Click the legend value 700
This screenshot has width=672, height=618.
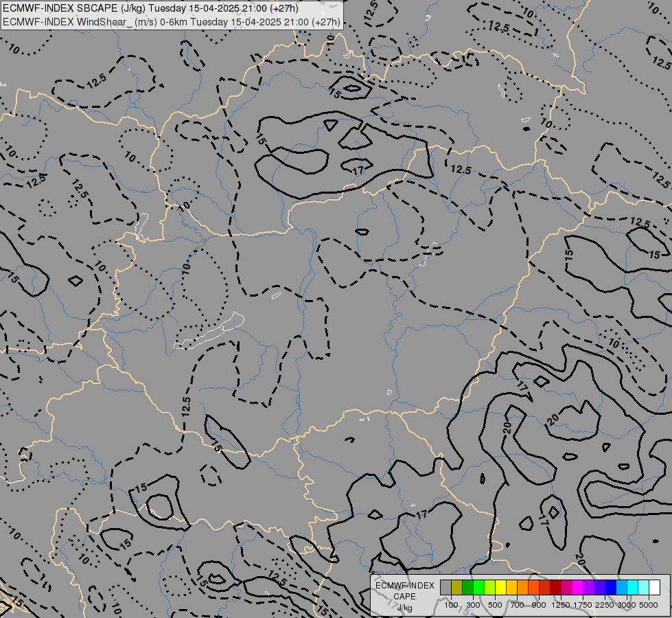tap(518, 605)
